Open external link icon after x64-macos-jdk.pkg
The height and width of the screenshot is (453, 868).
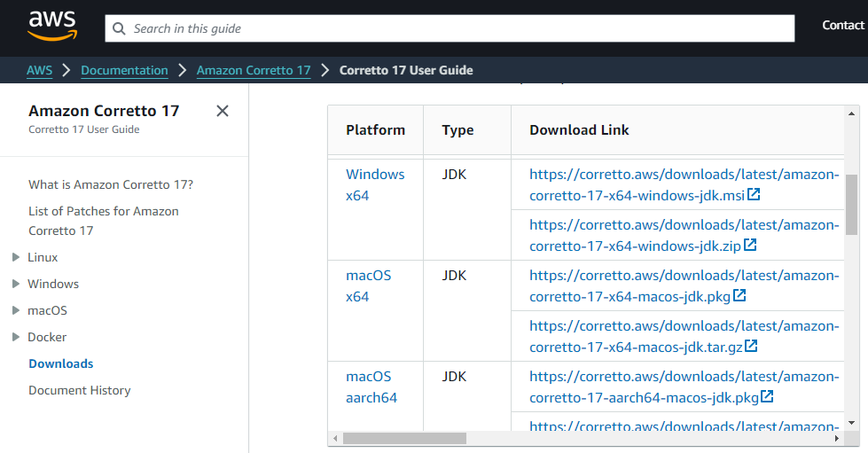(739, 295)
